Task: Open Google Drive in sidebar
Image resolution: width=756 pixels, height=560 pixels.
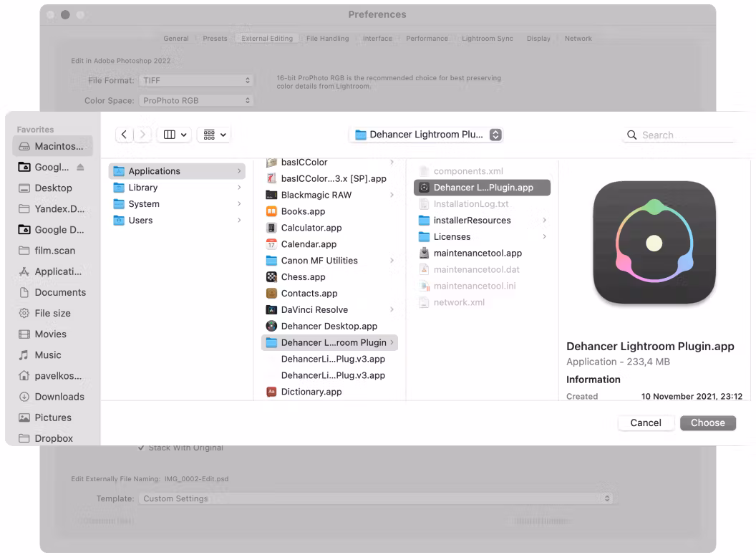Action: 52,230
